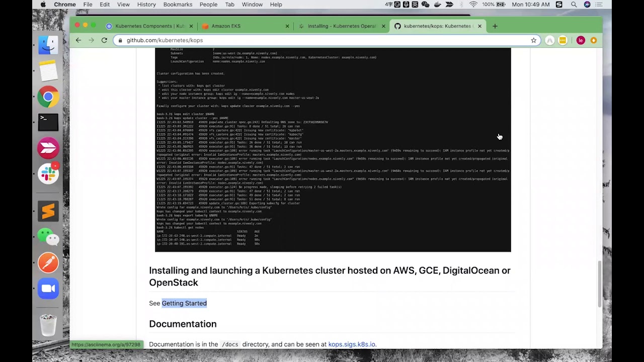Open WeChat from the dock
The width and height of the screenshot is (644, 362).
48,237
